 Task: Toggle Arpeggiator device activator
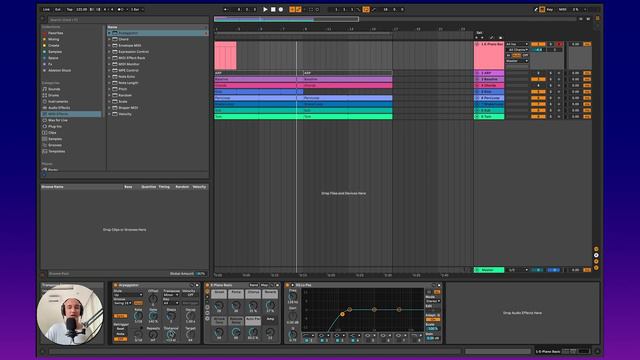pyautogui.click(x=116, y=285)
